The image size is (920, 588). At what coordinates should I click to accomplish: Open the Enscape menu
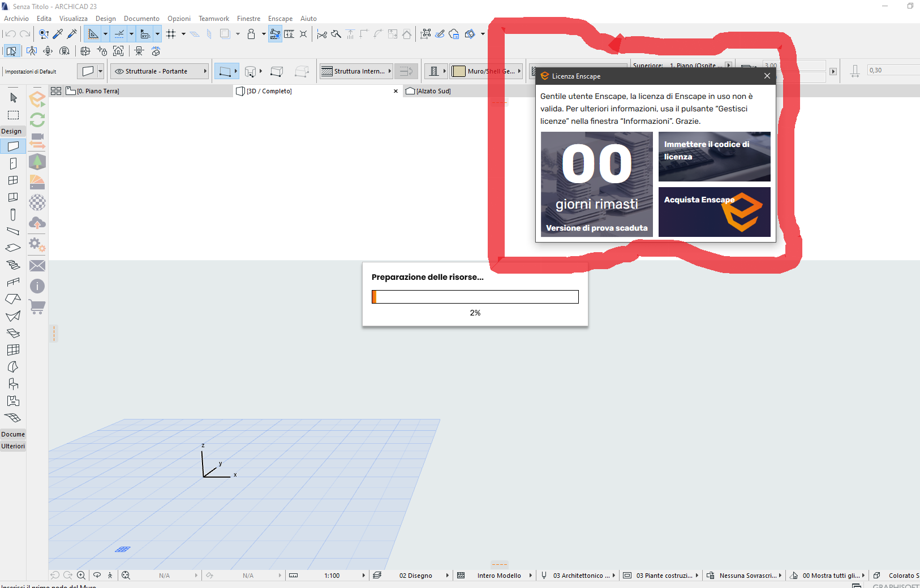tap(281, 19)
